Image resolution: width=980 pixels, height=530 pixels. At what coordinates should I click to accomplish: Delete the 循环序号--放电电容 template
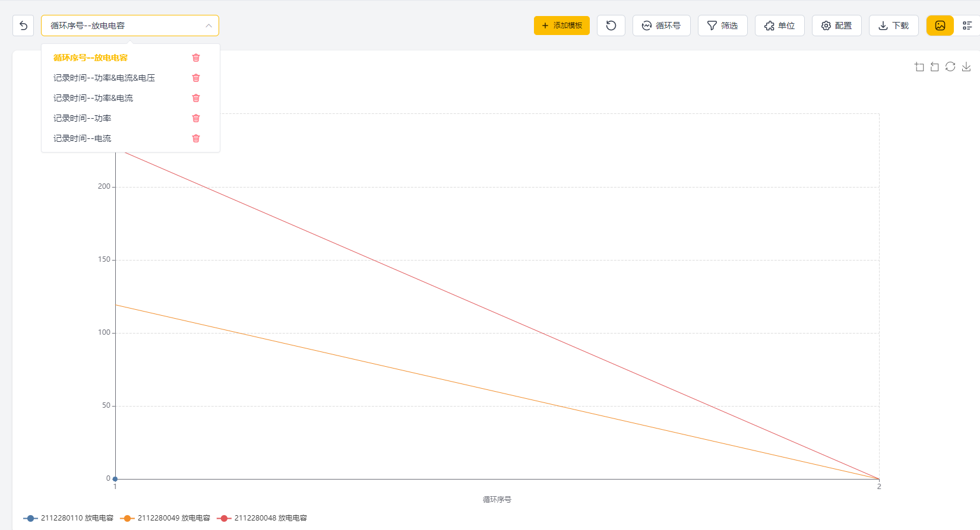pyautogui.click(x=196, y=58)
